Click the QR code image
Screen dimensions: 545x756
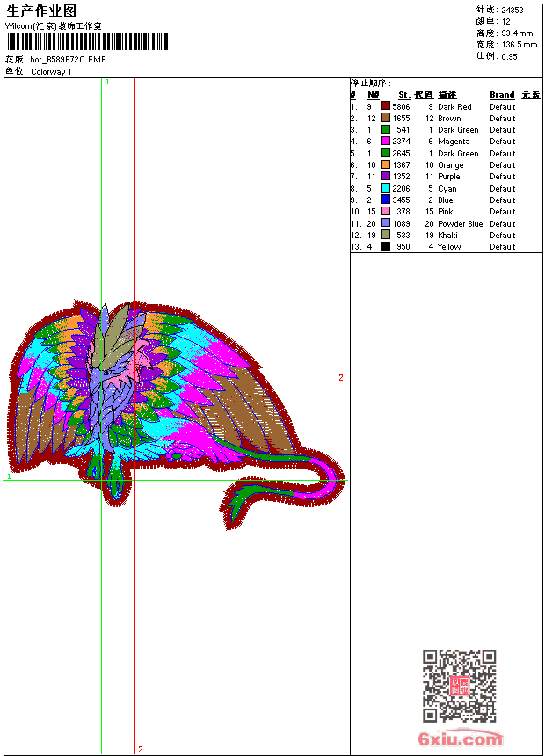[459, 686]
